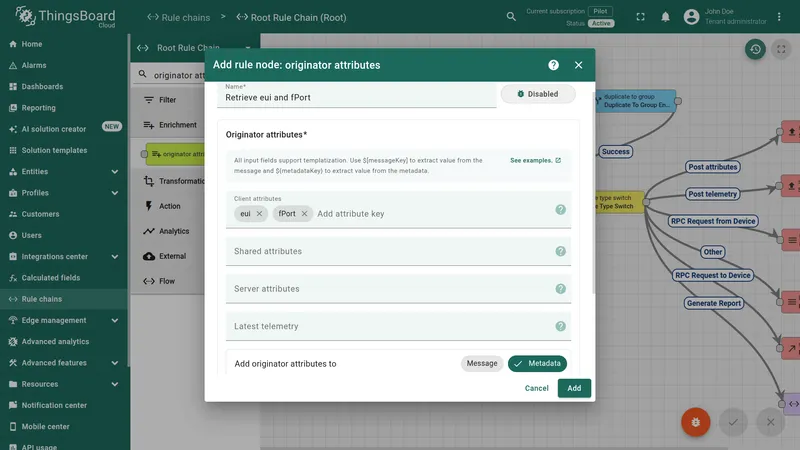Select Message as attributes destination
800x450 pixels.
pos(482,363)
